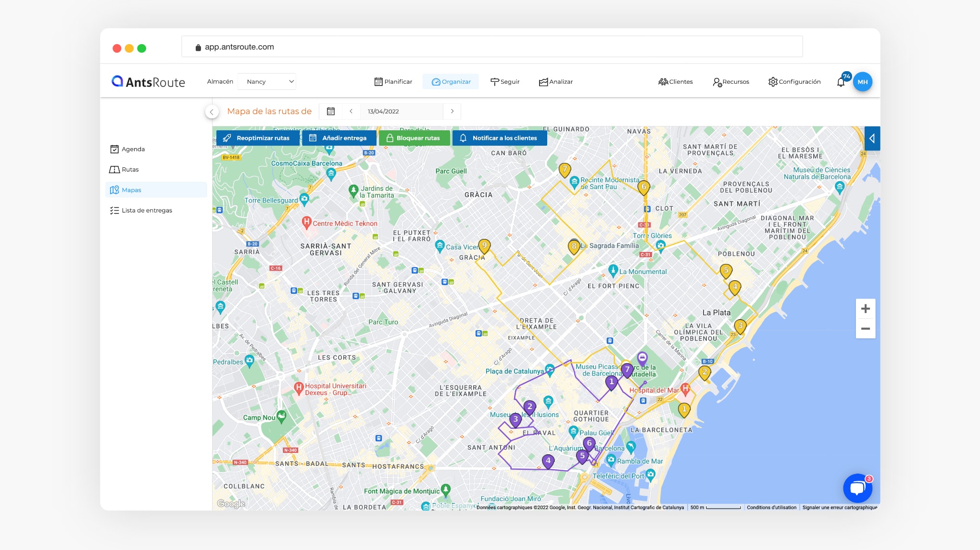Click the Reoptimizar rutas button
Image resolution: width=980 pixels, height=550 pixels.
click(x=258, y=138)
